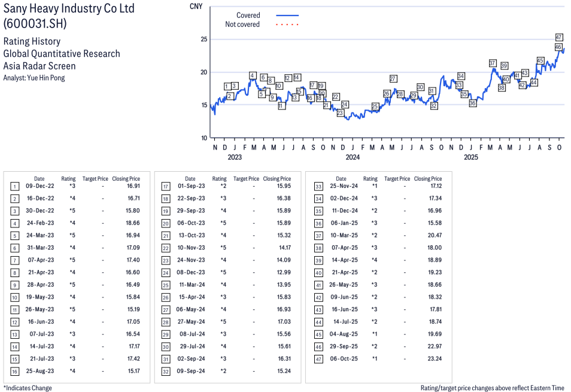Click the Closing Price header in the first table
The image size is (571, 392).
pyautogui.click(x=126, y=178)
